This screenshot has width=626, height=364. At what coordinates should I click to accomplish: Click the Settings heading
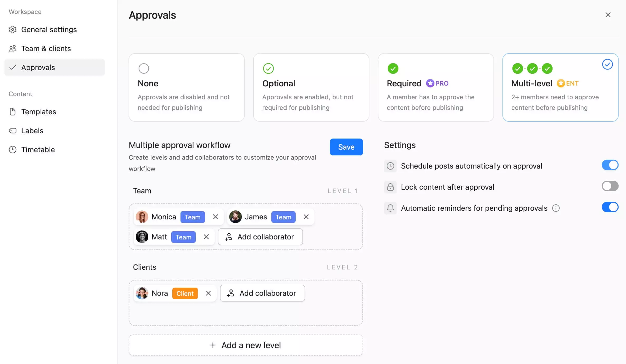click(x=400, y=145)
